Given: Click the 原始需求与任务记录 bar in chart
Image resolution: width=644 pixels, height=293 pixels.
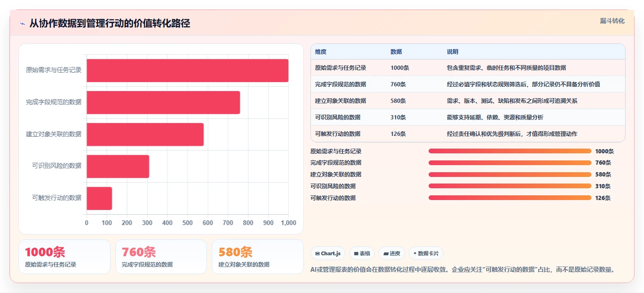Looking at the screenshot, I should 188,71.
